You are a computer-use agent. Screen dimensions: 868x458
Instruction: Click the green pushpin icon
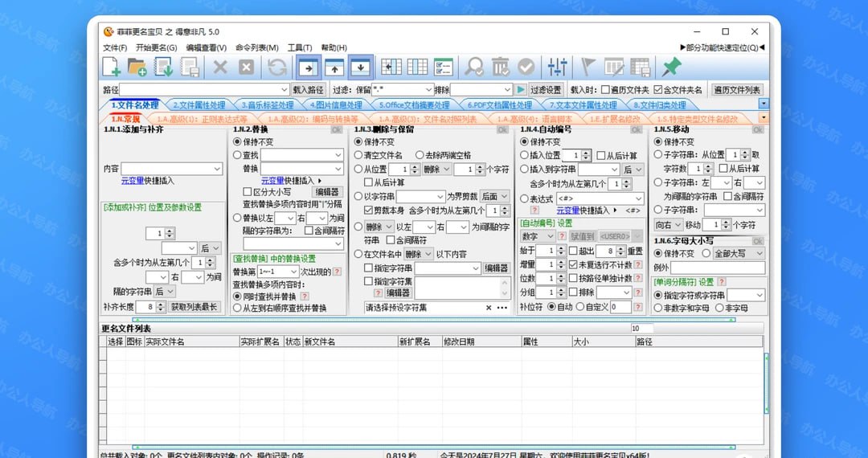pyautogui.click(x=671, y=67)
